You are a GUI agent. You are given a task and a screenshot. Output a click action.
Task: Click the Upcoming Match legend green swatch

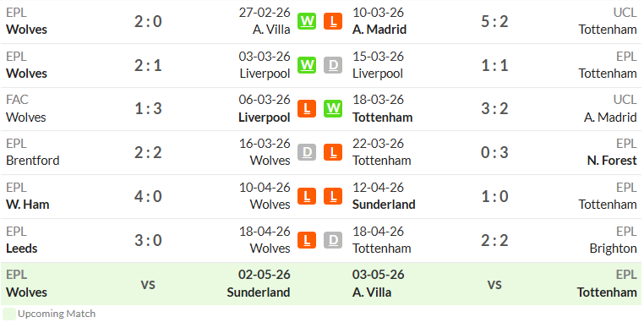click(x=9, y=314)
